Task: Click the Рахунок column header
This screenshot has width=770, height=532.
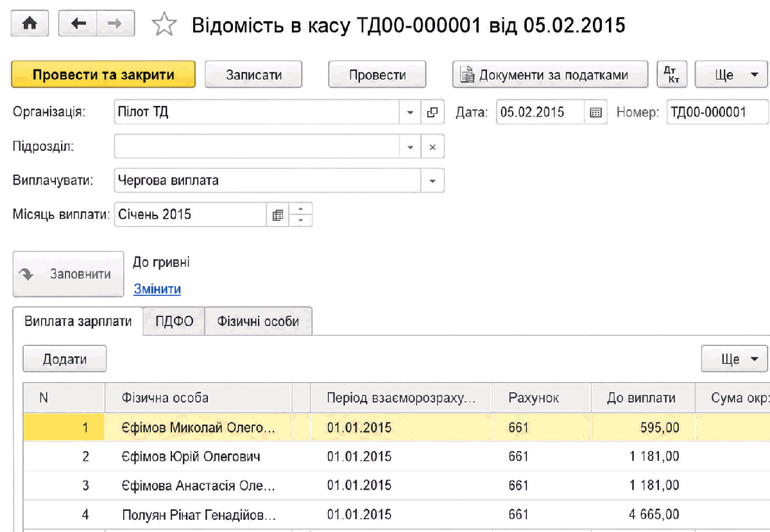Action: [x=542, y=398]
